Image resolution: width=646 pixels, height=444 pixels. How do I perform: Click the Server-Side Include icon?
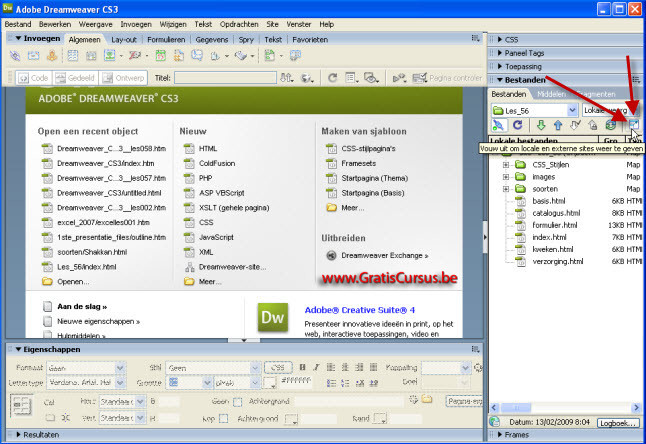[179, 56]
